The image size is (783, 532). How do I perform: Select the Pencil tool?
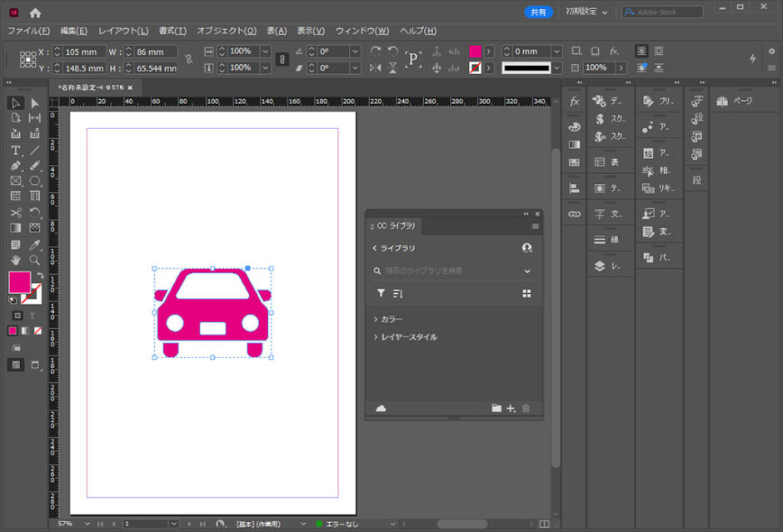[x=34, y=165]
